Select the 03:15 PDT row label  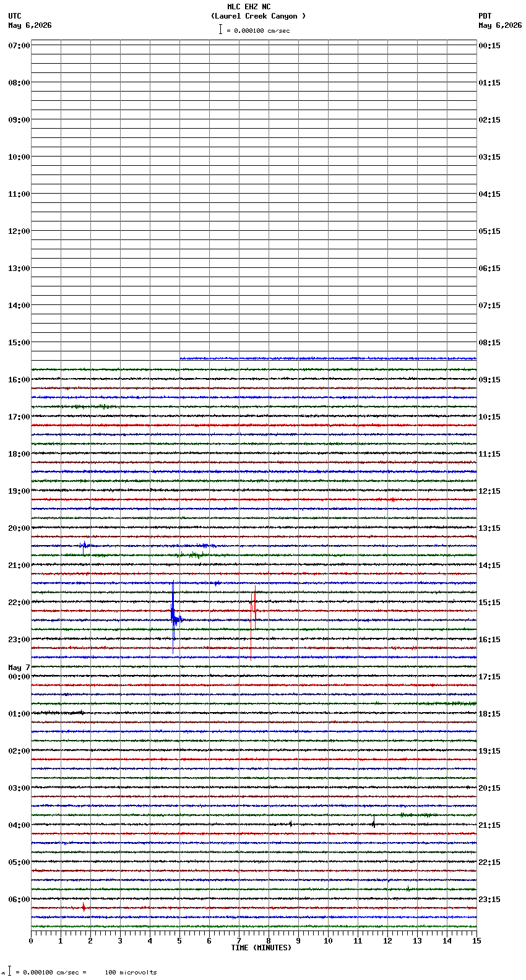[489, 157]
